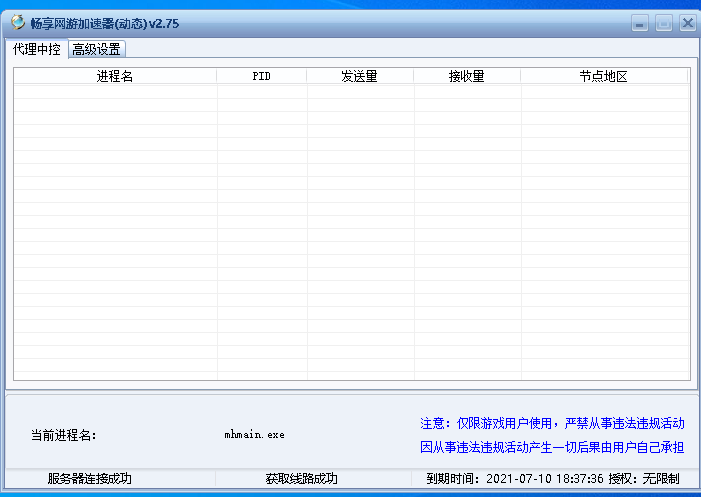The height and width of the screenshot is (497, 701).
Task: Click the blue notice line 因从事违法违规活动产生一切后果
Action: point(552,447)
